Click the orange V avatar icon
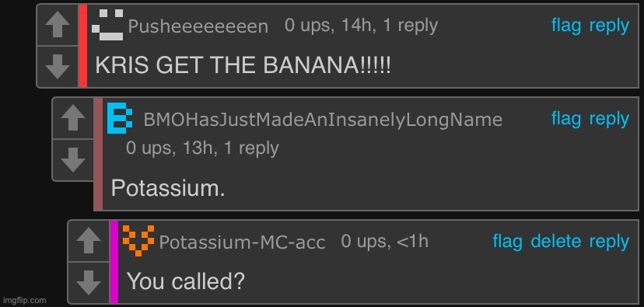Image resolution: width=644 pixels, height=307 pixels. pyautogui.click(x=138, y=240)
